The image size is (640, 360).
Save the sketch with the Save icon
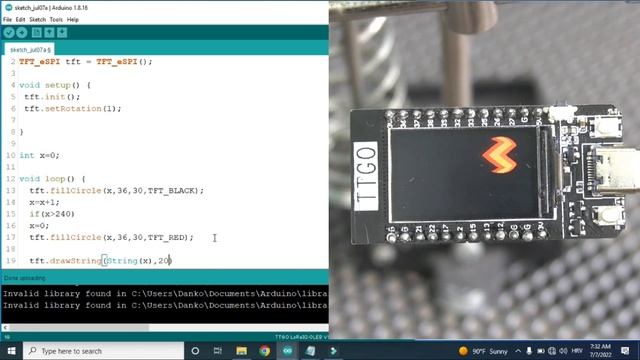62,33
